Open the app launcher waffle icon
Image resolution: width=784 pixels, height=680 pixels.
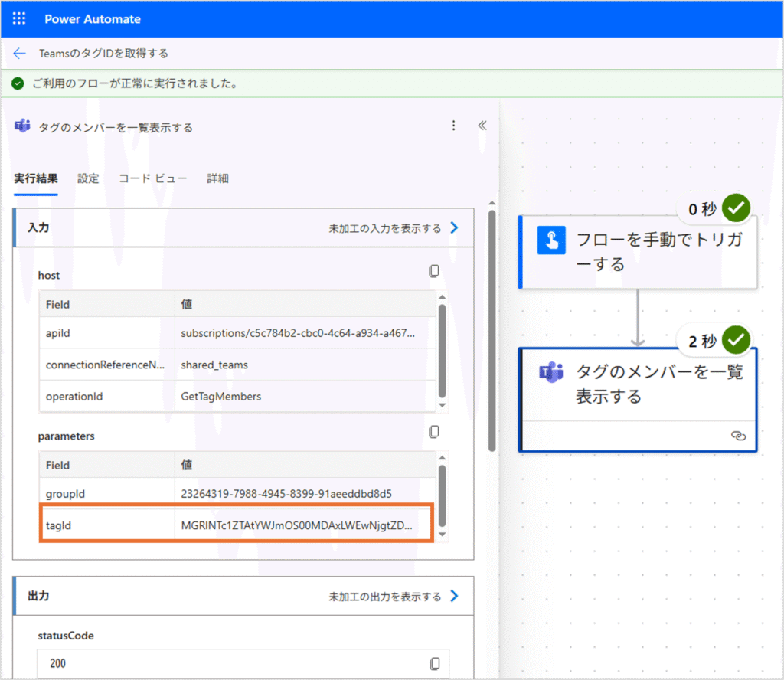[x=19, y=18]
